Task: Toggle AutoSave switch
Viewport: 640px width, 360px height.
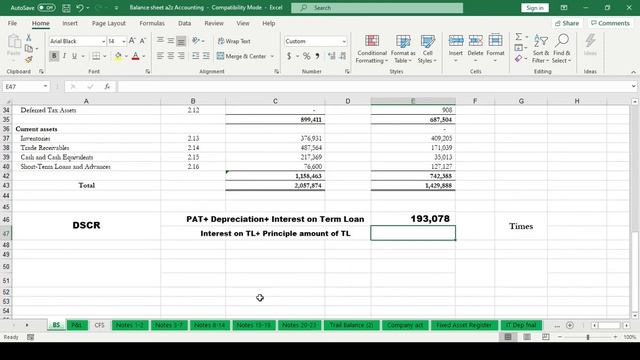Action: tap(46, 8)
